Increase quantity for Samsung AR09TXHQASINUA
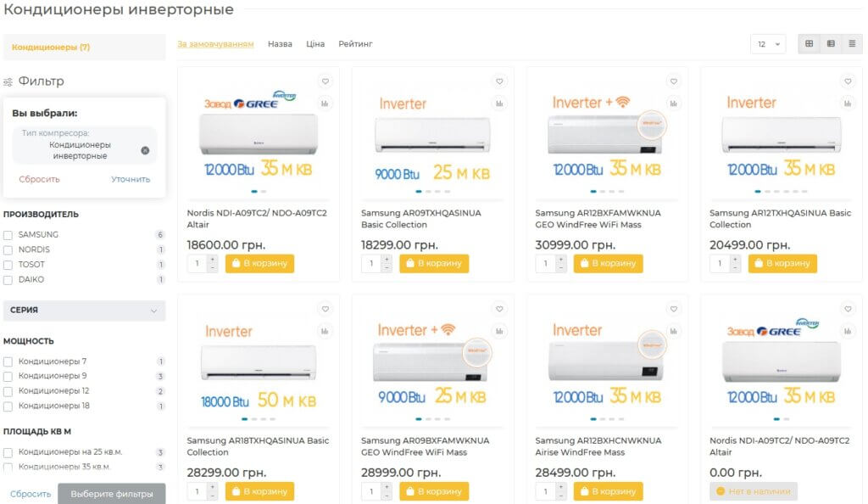Viewport: 868px width, 504px height. tap(387, 259)
